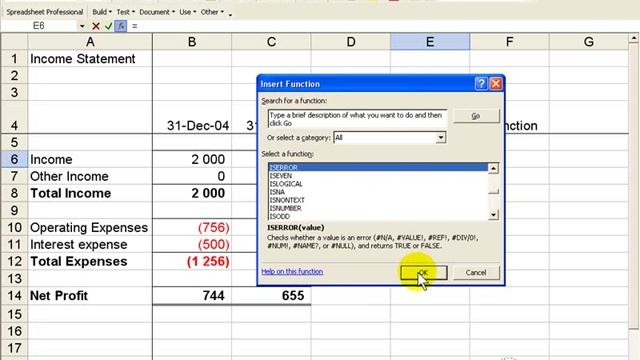
Task: Click the Income Statement cell
Action: [x=90, y=59]
